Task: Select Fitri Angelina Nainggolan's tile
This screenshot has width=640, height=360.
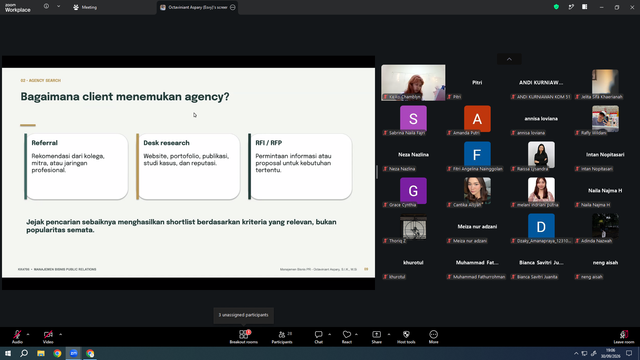Action: (x=477, y=155)
